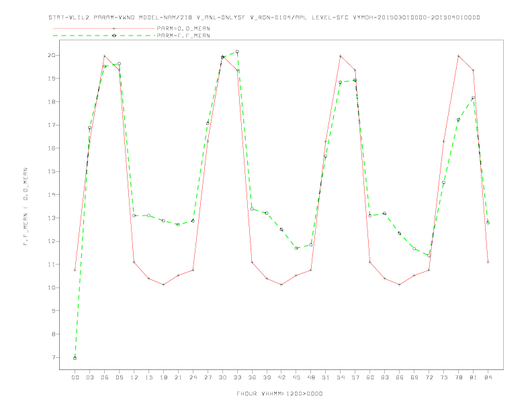
Task: Click y-axis tick label 20
Action: [52, 55]
